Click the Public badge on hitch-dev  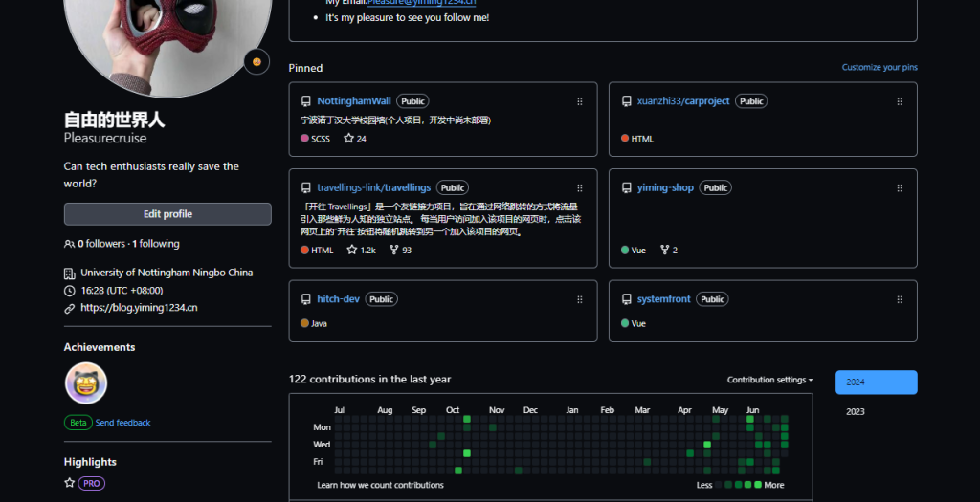(x=381, y=299)
